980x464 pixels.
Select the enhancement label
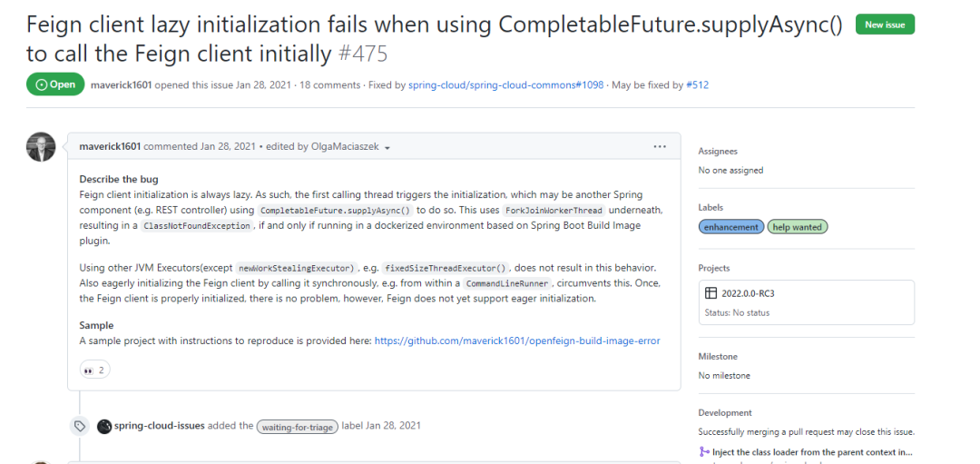(x=731, y=227)
